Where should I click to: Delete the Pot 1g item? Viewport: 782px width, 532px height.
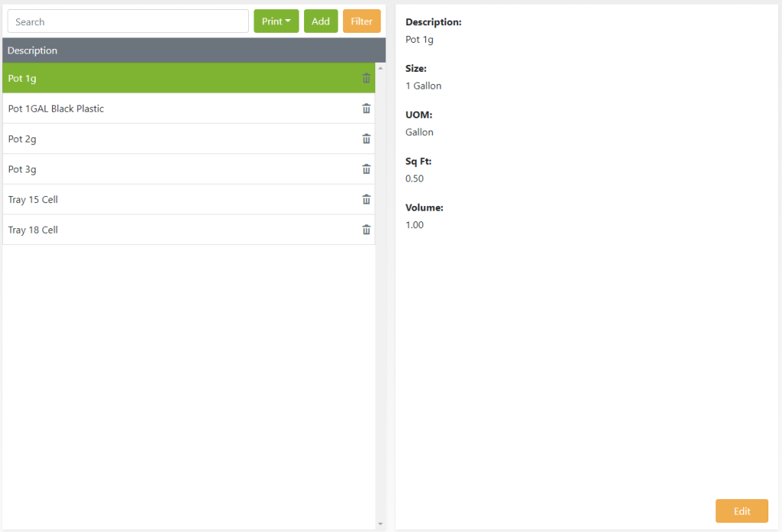366,78
